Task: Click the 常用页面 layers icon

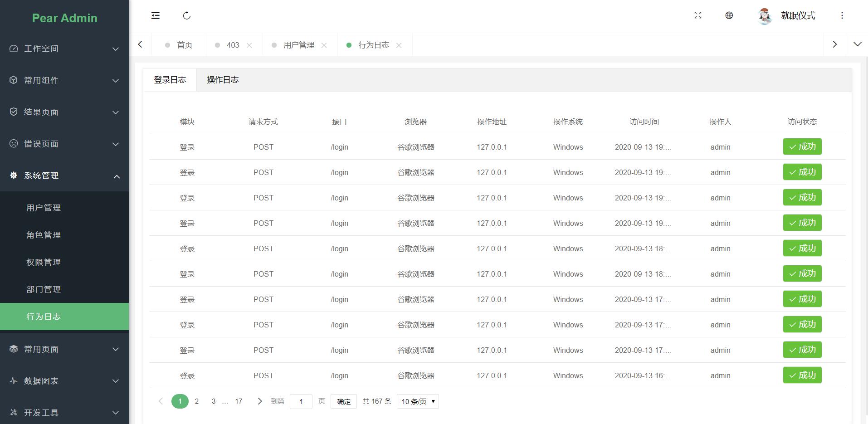Action: 14,349
